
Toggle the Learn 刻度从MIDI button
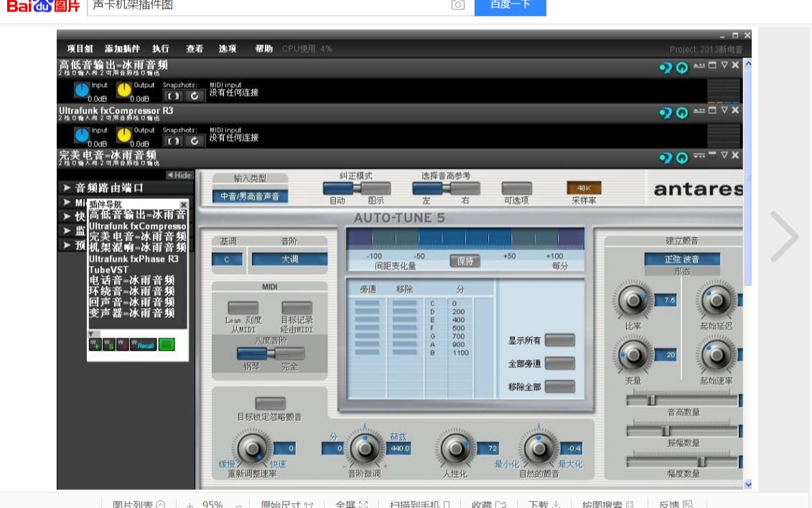click(x=243, y=308)
